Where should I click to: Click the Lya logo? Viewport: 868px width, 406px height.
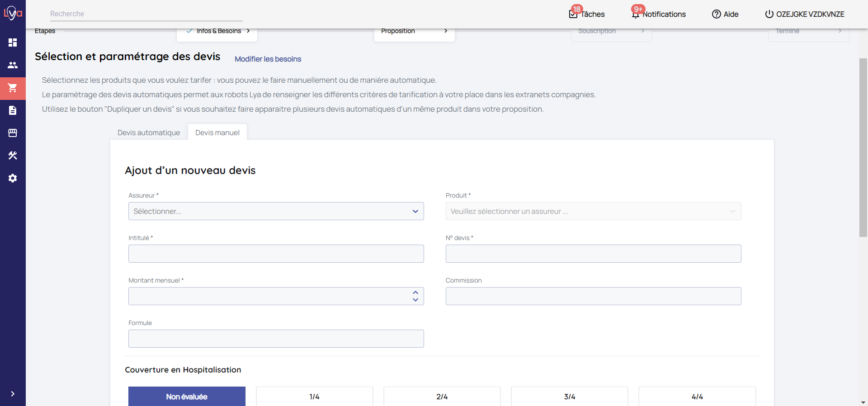13,13
